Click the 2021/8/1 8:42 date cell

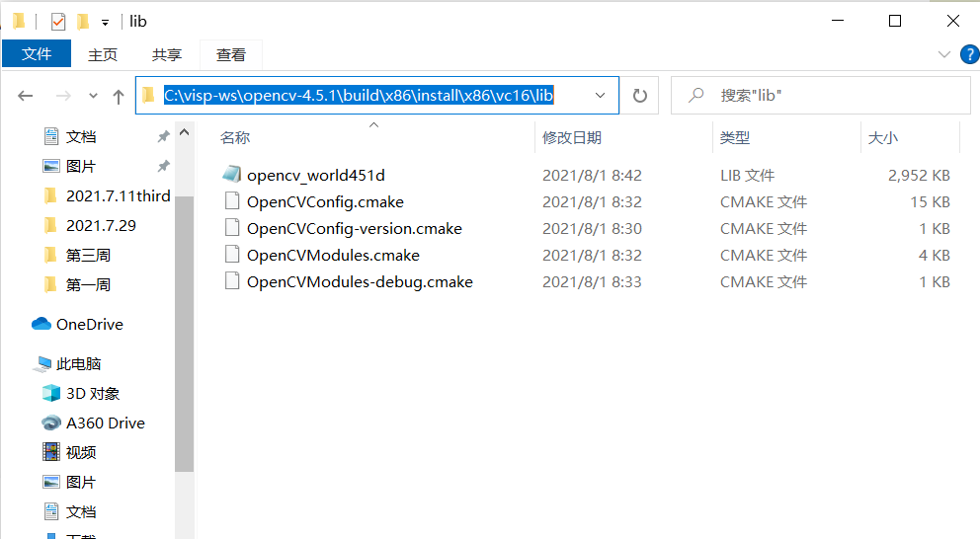[x=592, y=176]
